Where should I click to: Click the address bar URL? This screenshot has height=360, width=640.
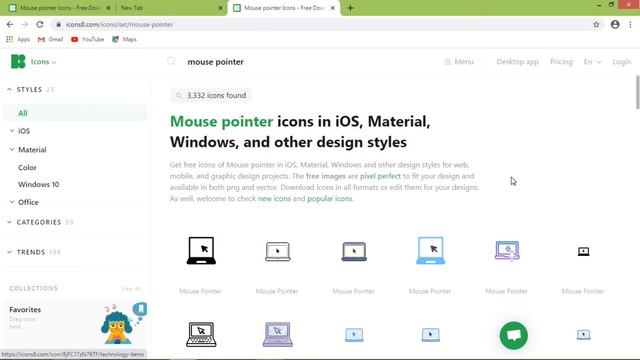pyautogui.click(x=119, y=24)
